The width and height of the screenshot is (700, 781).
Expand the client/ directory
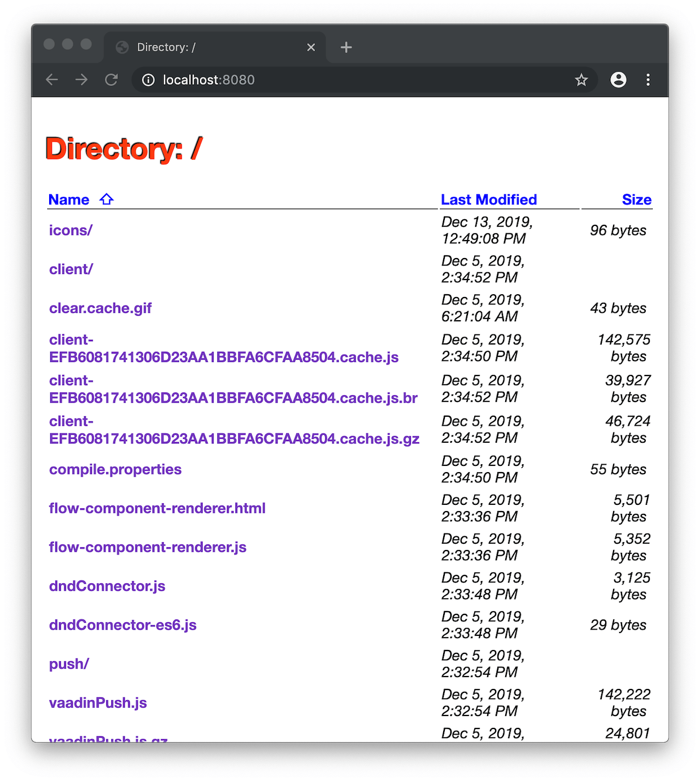click(71, 269)
